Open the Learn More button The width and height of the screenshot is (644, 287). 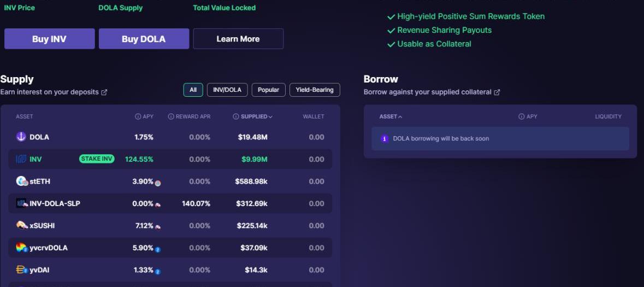[x=238, y=39]
